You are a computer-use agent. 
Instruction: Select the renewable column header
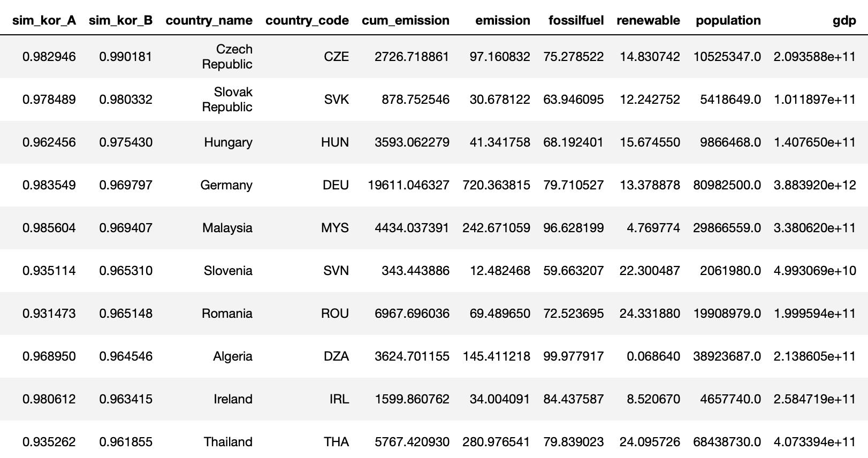[x=648, y=20]
